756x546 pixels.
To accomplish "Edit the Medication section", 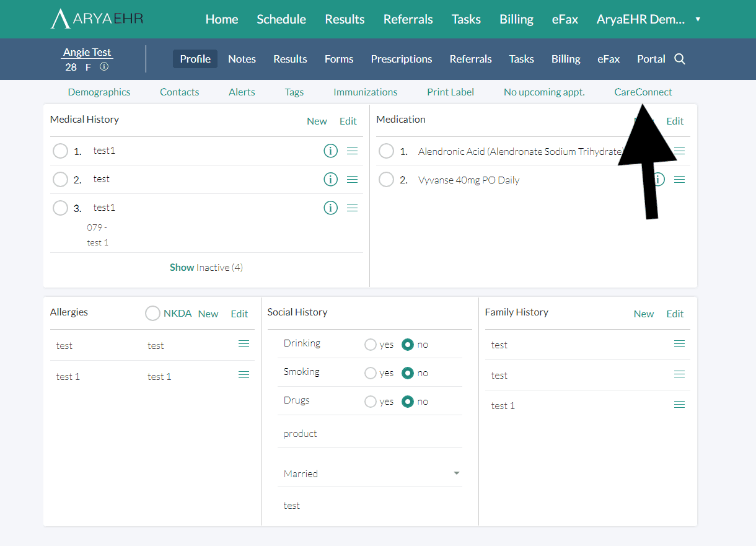I will pos(675,121).
